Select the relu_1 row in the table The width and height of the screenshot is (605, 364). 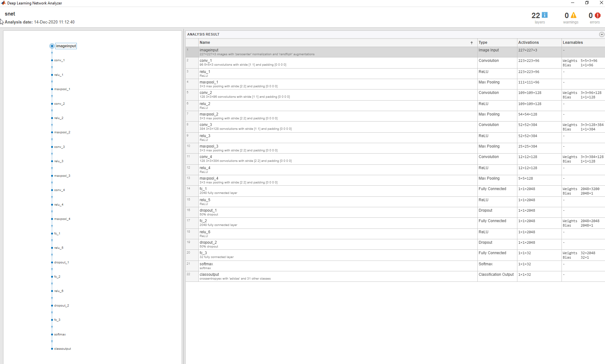point(395,74)
